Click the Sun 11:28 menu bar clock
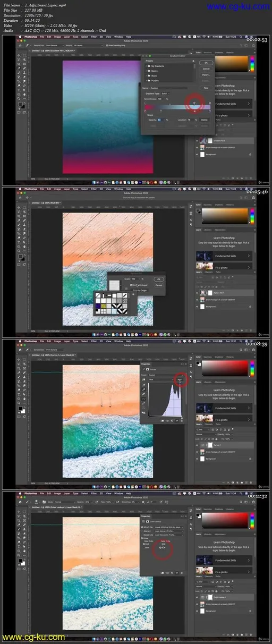Image resolution: width=272 pixels, height=644 pixels. [231, 189]
